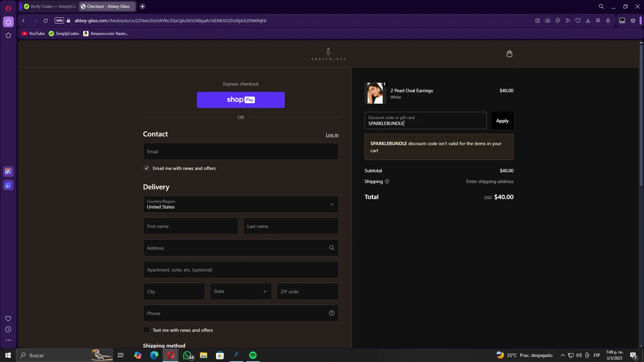Image resolution: width=644 pixels, height=362 pixels.
Task: Click the Abbey Glass logo
Action: point(328,54)
